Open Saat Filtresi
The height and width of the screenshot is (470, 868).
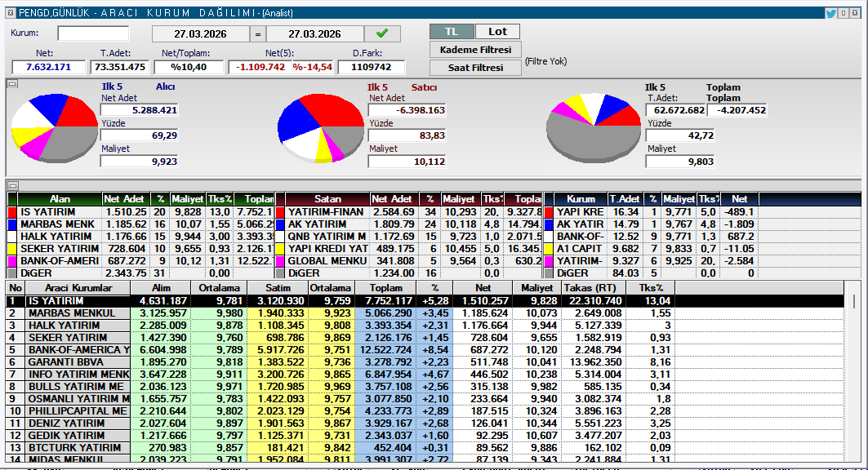tap(475, 68)
